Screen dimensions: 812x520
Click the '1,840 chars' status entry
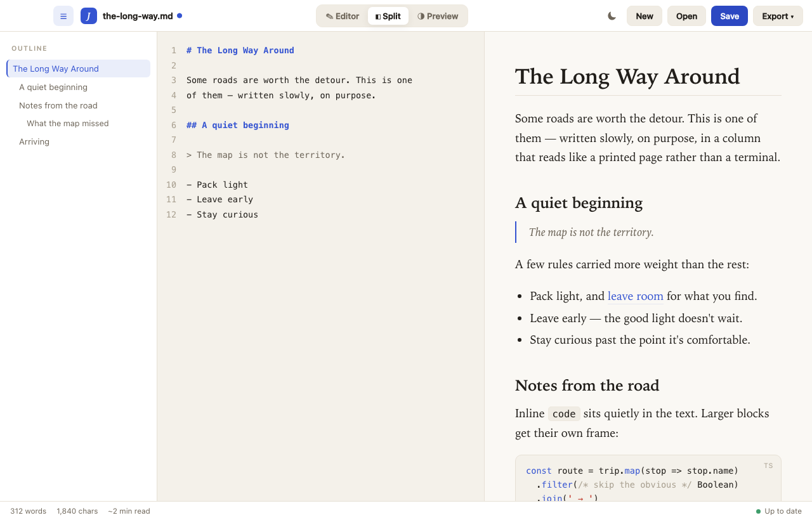77,511
